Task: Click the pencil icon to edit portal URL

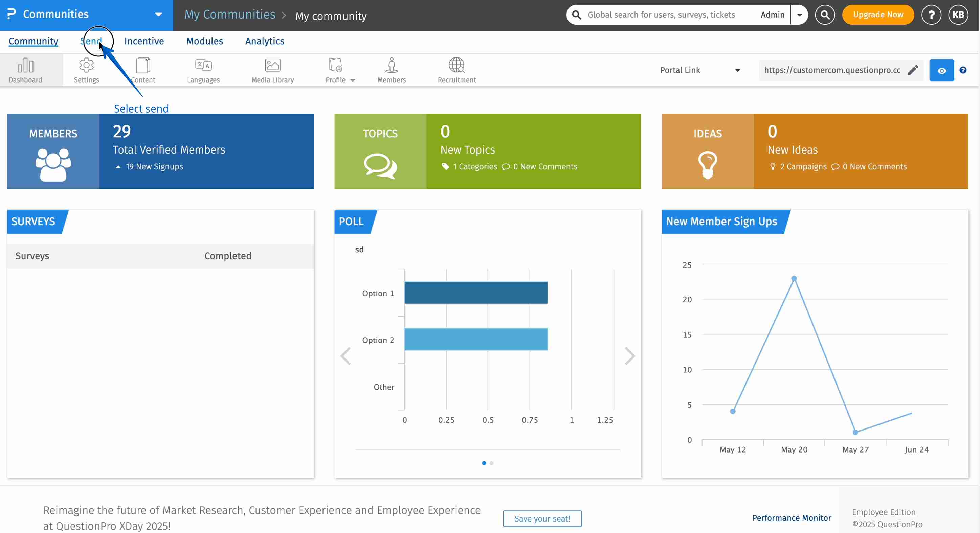Action: point(913,70)
